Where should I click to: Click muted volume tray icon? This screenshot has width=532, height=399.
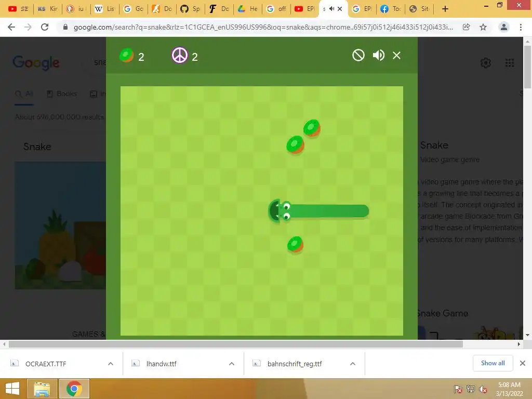click(x=483, y=389)
